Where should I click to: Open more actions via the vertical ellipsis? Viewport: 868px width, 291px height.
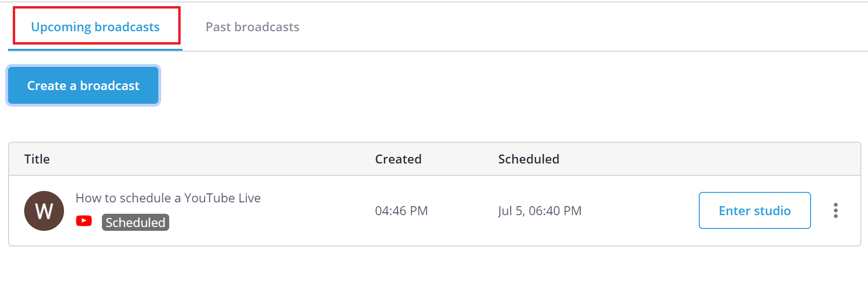click(835, 210)
